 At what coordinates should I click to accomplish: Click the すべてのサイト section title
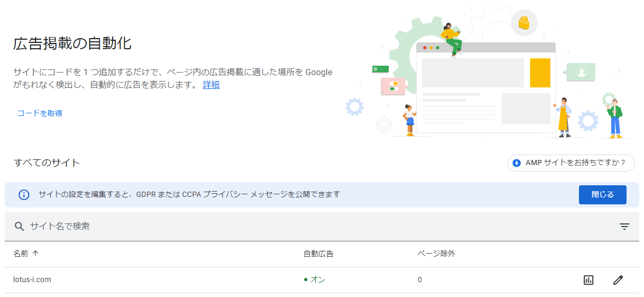coord(47,163)
